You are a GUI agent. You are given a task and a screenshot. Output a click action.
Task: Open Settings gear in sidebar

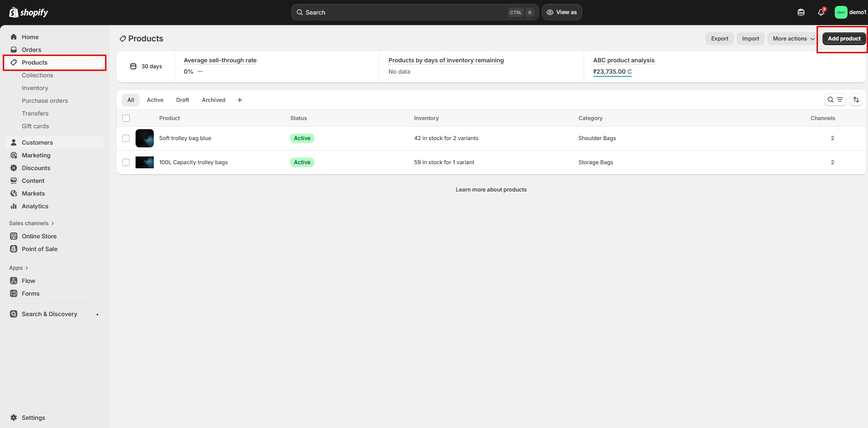[14, 418]
